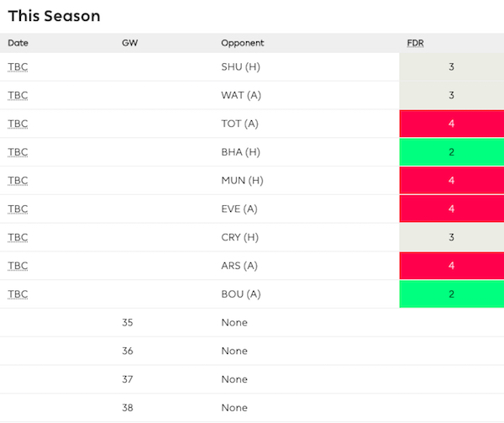The width and height of the screenshot is (504, 423).
Task: Click the GW column header
Action: click(x=129, y=43)
